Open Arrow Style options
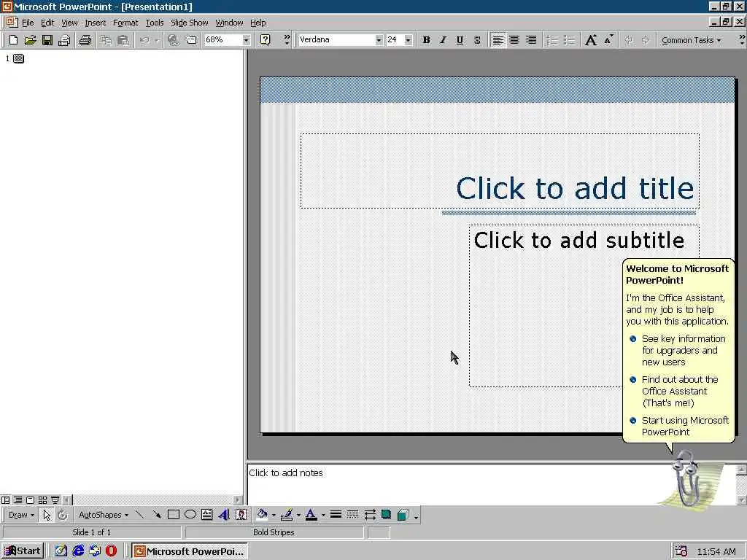This screenshot has width=747, height=560. [x=370, y=515]
